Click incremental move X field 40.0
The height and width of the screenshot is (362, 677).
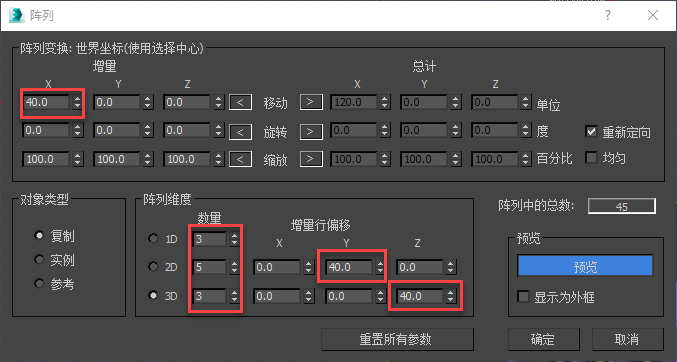[46, 102]
